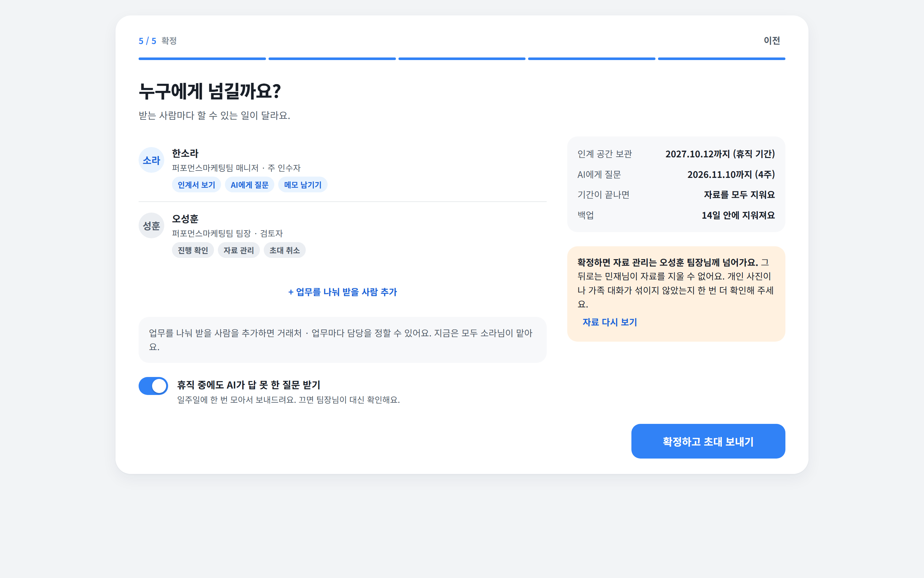Click the warning text 확정하면 자료 관리는 오성훈 팀장님께 넘어가요
The height and width of the screenshot is (578, 924).
click(x=667, y=262)
